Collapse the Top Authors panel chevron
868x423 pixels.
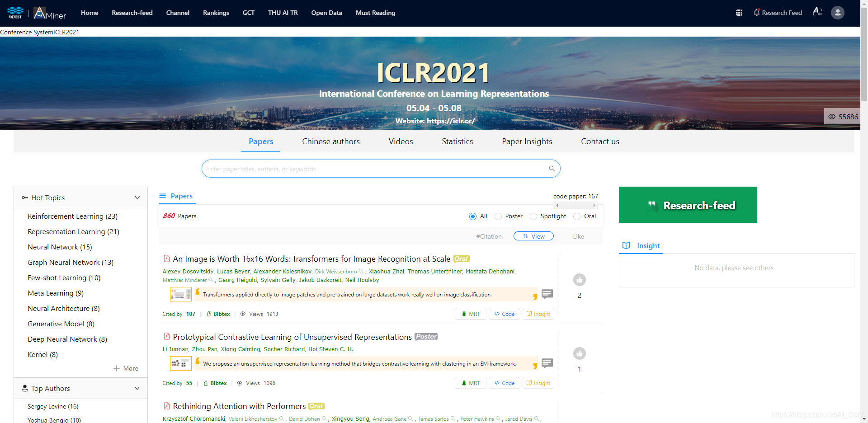pos(137,388)
